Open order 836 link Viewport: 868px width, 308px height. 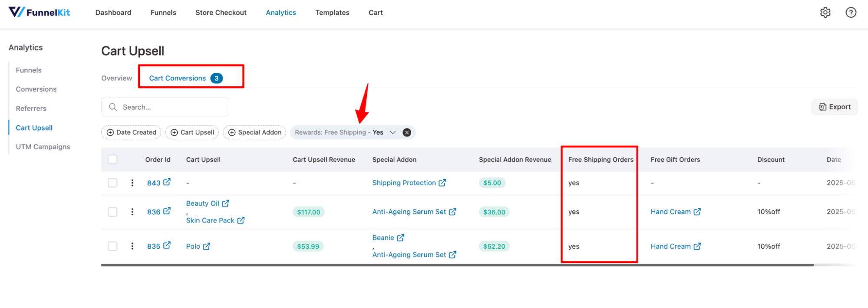pos(154,212)
